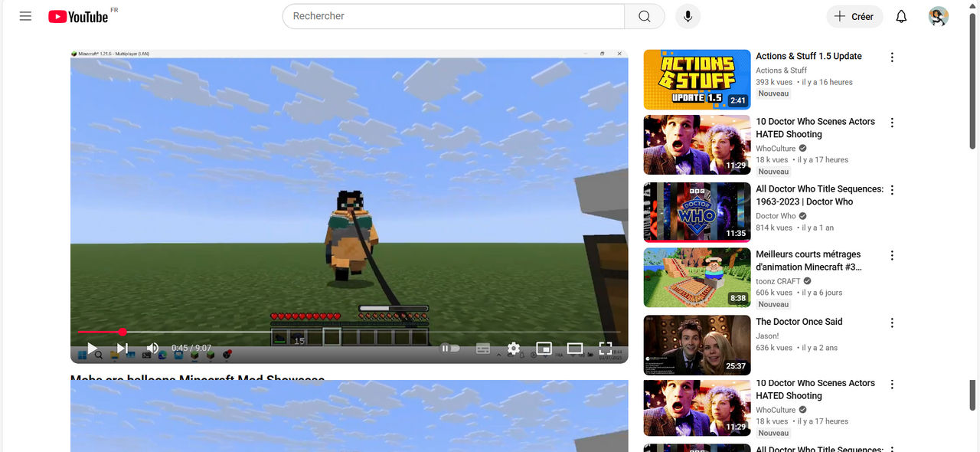
Task: Click the '636 k vues' view count
Action: point(774,348)
